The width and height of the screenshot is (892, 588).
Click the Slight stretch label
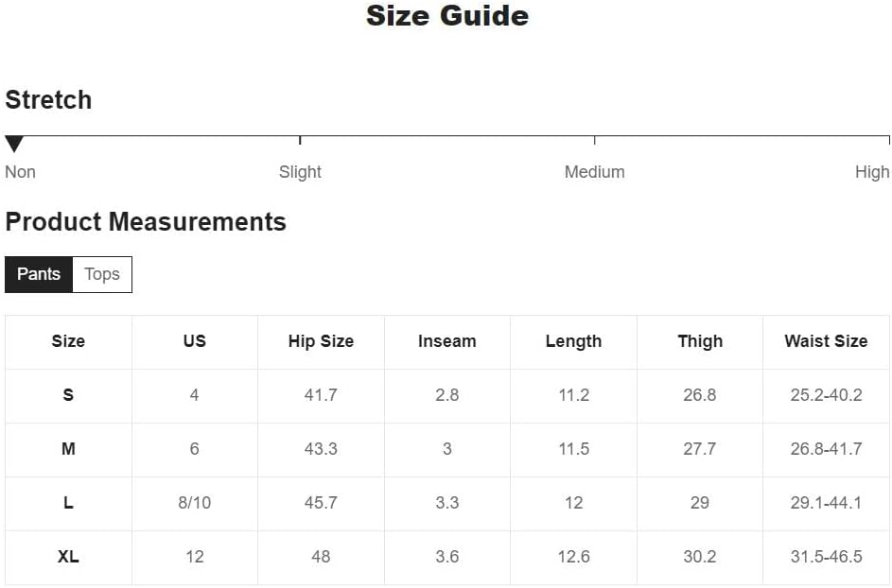point(300,172)
